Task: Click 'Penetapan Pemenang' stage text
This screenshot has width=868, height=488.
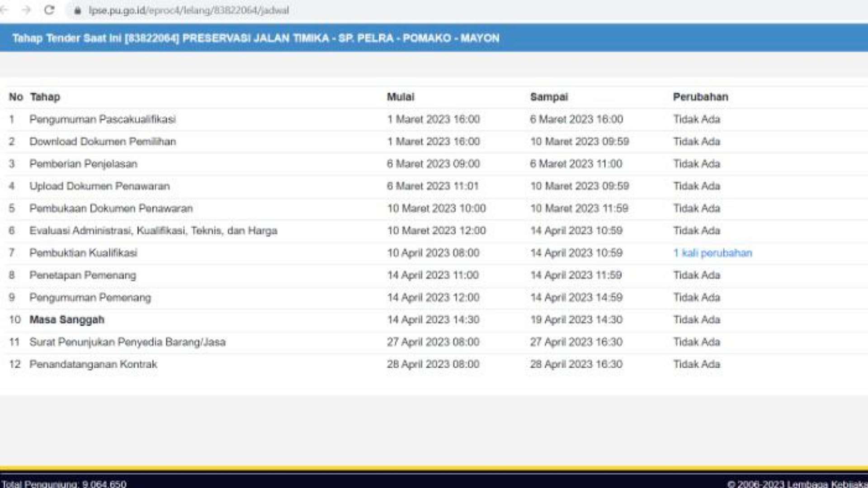Action: [x=83, y=275]
